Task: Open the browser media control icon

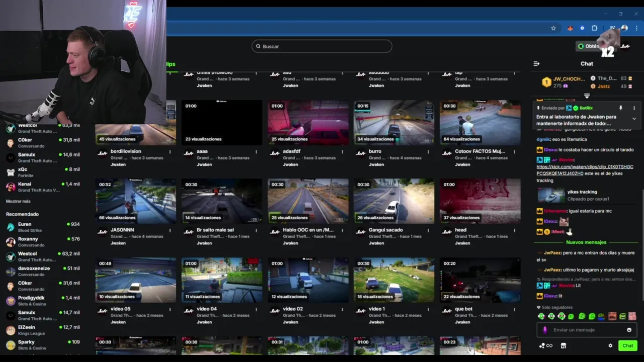Action: click(x=612, y=28)
